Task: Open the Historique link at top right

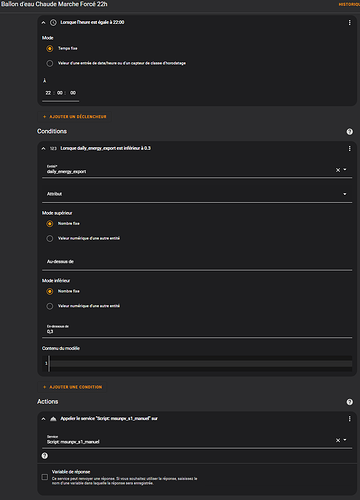Action: tap(349, 5)
